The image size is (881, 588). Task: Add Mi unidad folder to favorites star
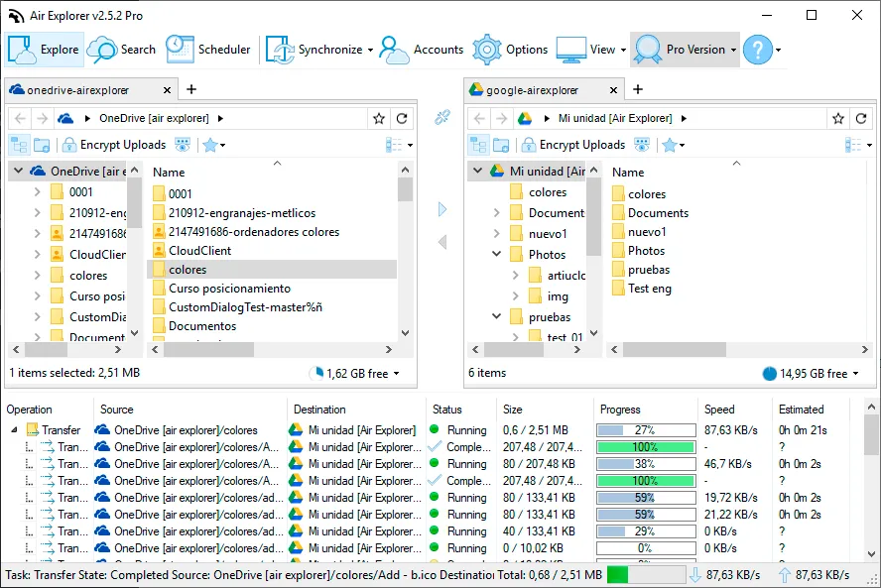tap(838, 119)
